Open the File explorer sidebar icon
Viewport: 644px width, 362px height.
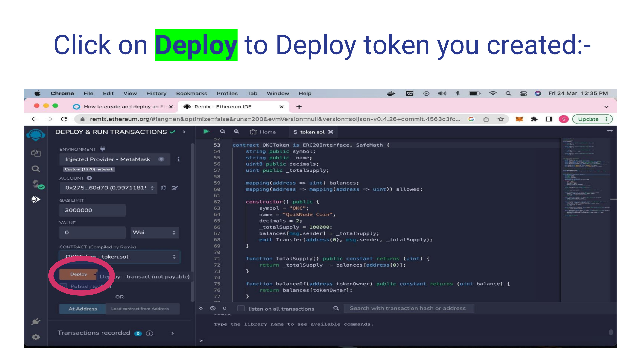(36, 153)
